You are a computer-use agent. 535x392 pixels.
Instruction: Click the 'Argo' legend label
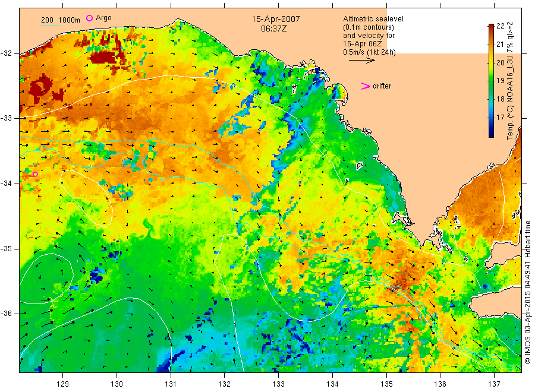pyautogui.click(x=103, y=18)
